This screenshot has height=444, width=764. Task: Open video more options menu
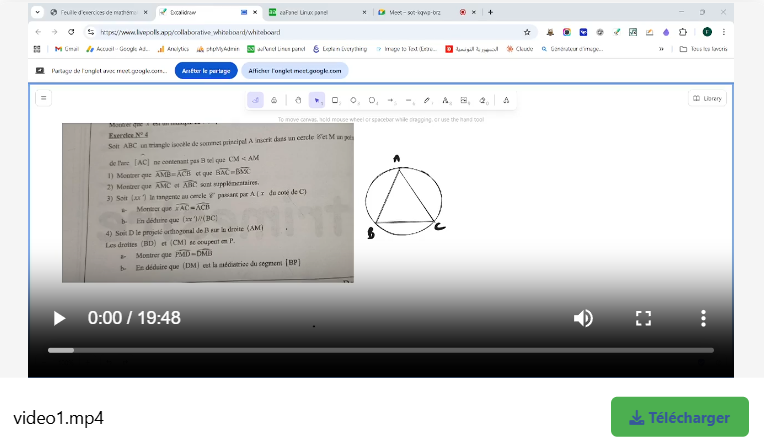[703, 318]
